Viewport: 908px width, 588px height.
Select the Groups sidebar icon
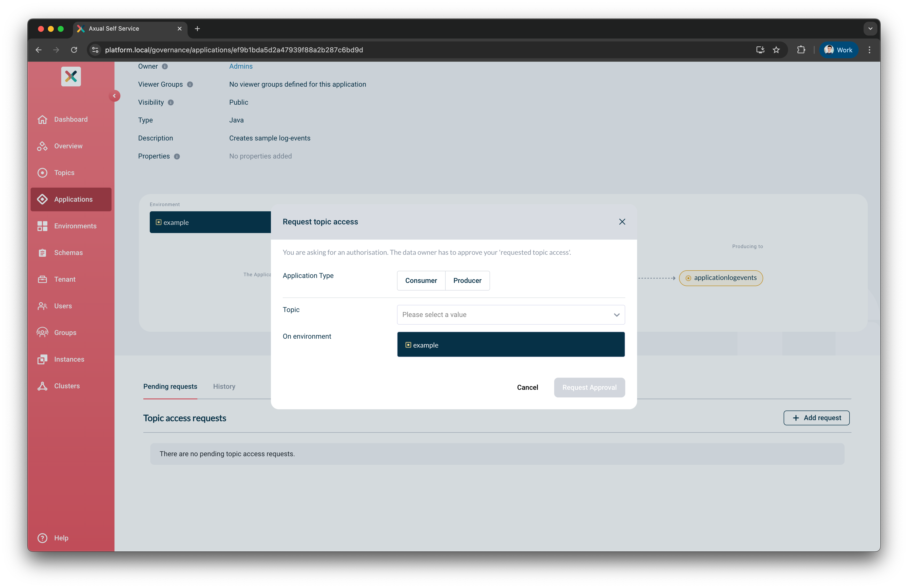pos(42,332)
